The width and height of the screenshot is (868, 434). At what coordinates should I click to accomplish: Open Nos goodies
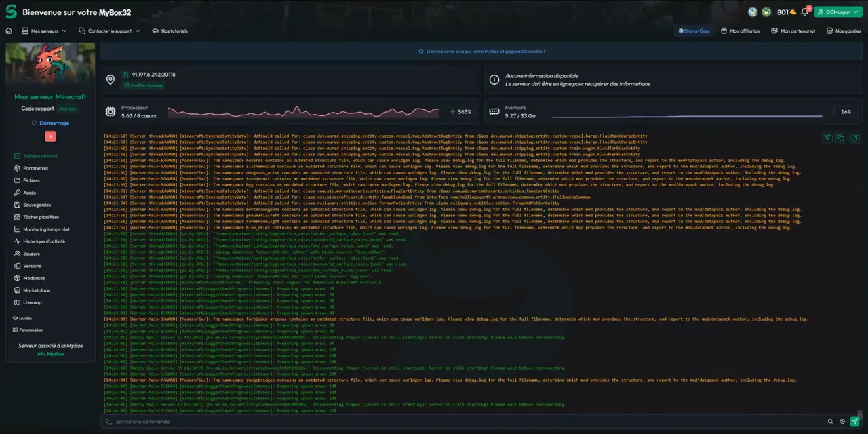tap(844, 31)
